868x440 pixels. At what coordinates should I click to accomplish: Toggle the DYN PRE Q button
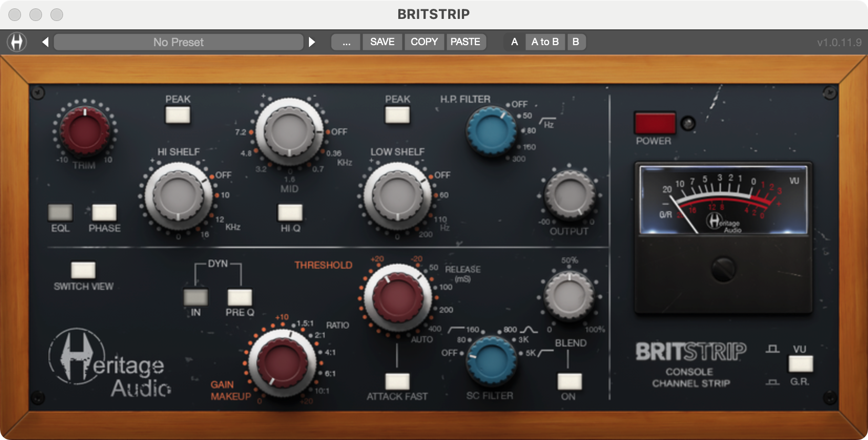point(240,297)
